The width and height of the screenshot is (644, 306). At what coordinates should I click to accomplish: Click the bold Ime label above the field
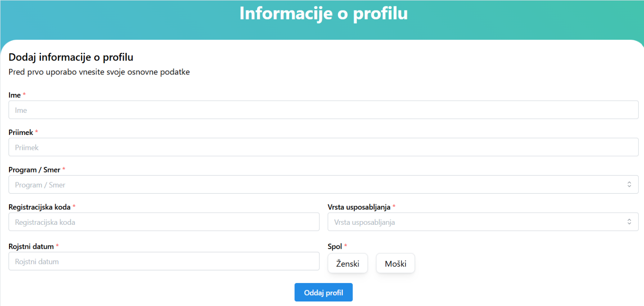tap(14, 95)
